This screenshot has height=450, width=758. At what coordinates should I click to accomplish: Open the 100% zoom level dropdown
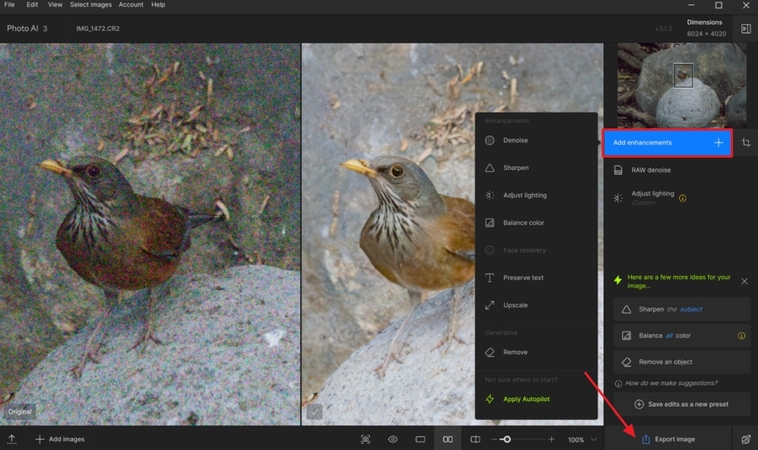click(x=582, y=439)
